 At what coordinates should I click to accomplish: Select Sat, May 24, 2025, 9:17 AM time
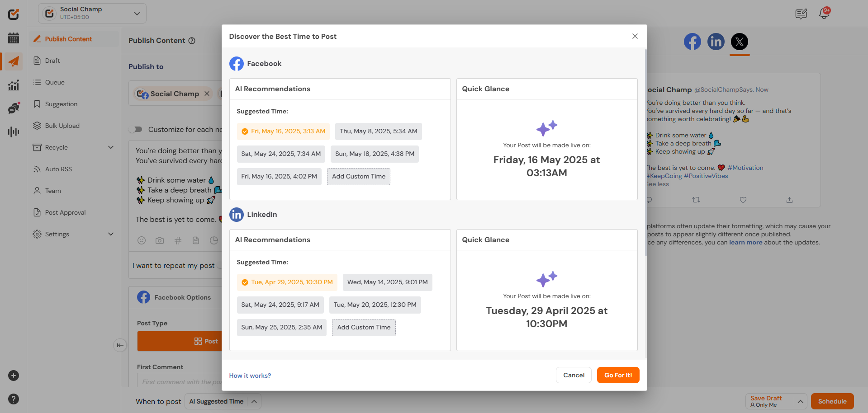[280, 305]
